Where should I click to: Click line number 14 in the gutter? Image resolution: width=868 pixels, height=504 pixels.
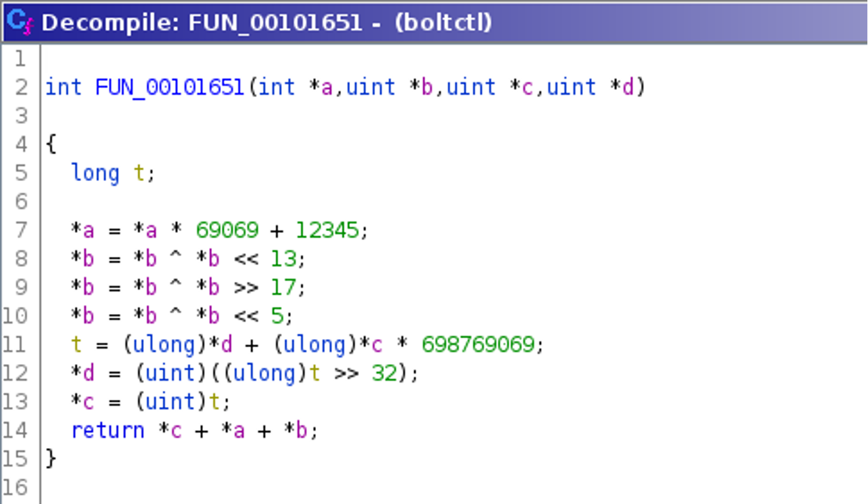[x=15, y=430]
